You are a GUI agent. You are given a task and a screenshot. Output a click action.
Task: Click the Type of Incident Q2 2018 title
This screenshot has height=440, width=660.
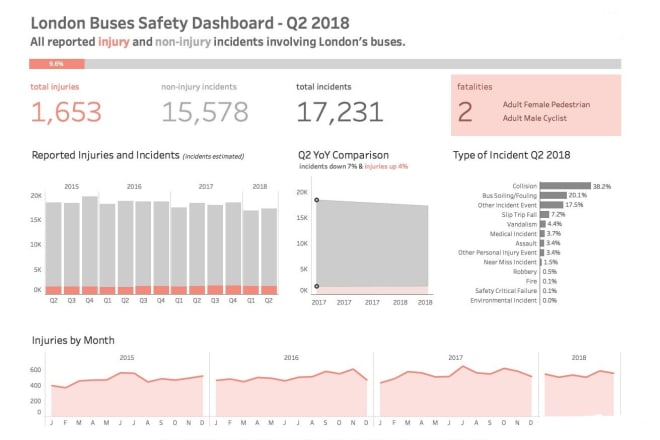point(511,155)
